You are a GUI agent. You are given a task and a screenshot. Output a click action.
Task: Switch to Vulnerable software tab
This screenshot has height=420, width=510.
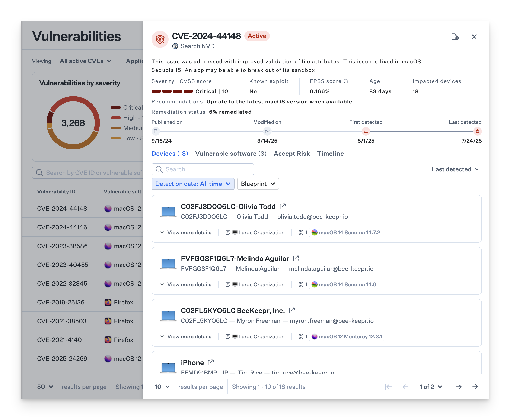[230, 154]
